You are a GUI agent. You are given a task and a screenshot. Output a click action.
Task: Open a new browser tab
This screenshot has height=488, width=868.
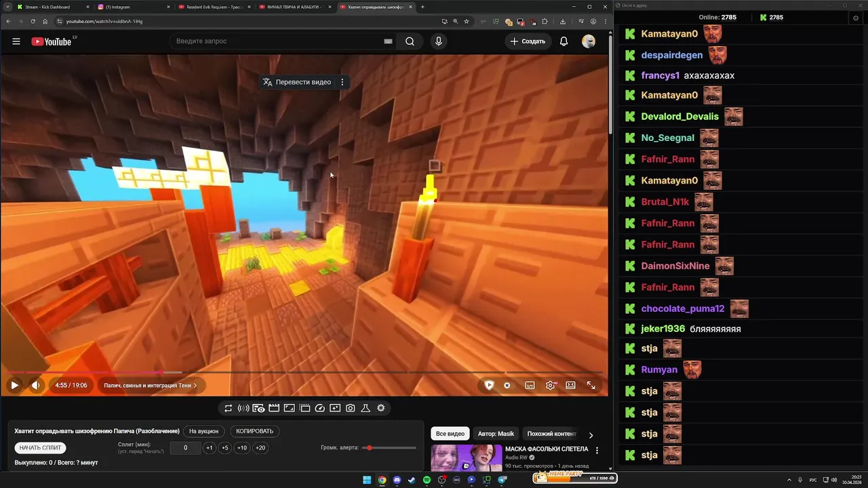422,7
